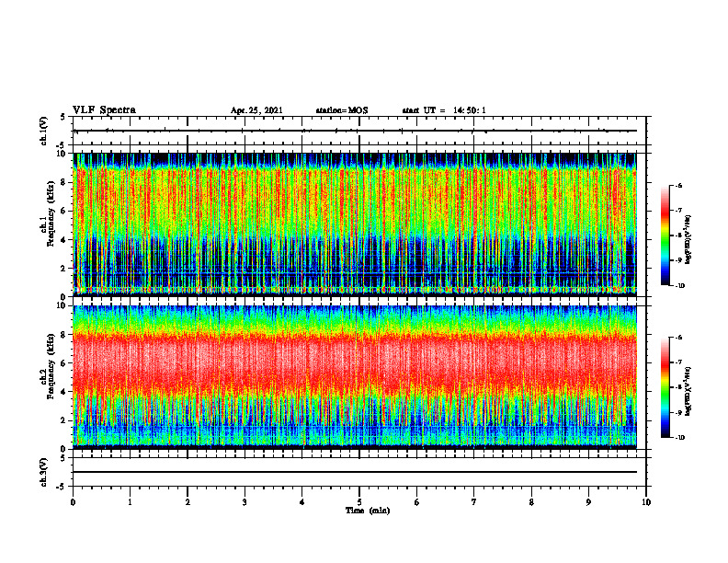Click the "-10" label on ch.2 color bar
This screenshot has width=728, height=563.
pos(679,438)
